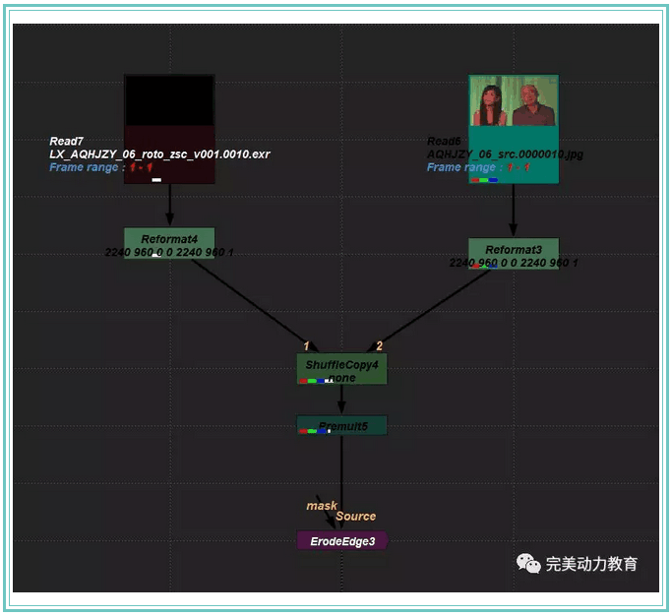Click the LX_AQHJZY_06_roto_zsc_v001.0010.exr filename label
The width and height of the screenshot is (672, 616).
[x=159, y=154]
